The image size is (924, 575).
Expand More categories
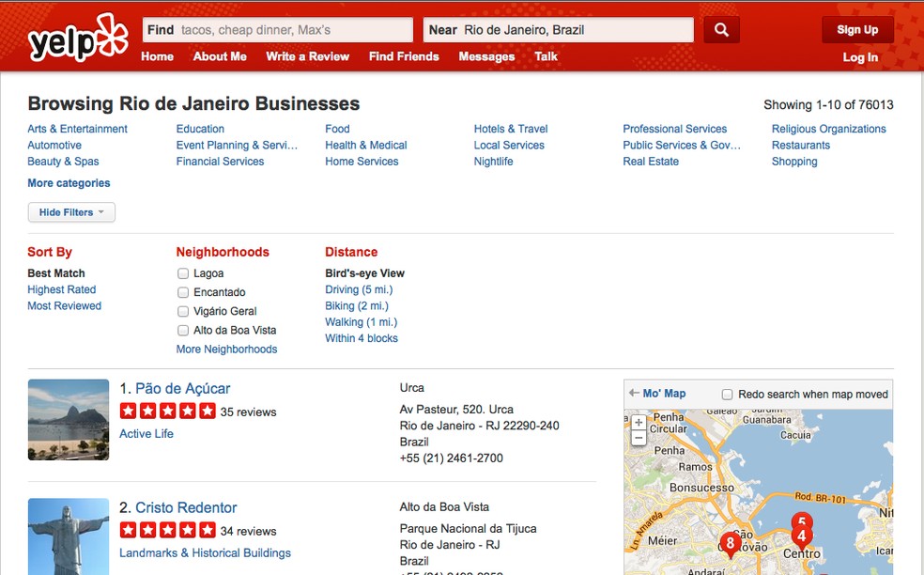click(69, 182)
